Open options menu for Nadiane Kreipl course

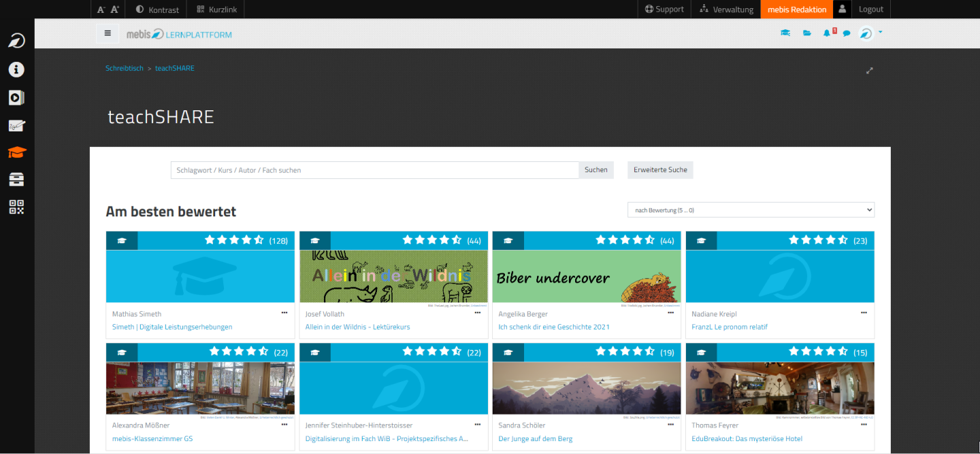point(864,313)
